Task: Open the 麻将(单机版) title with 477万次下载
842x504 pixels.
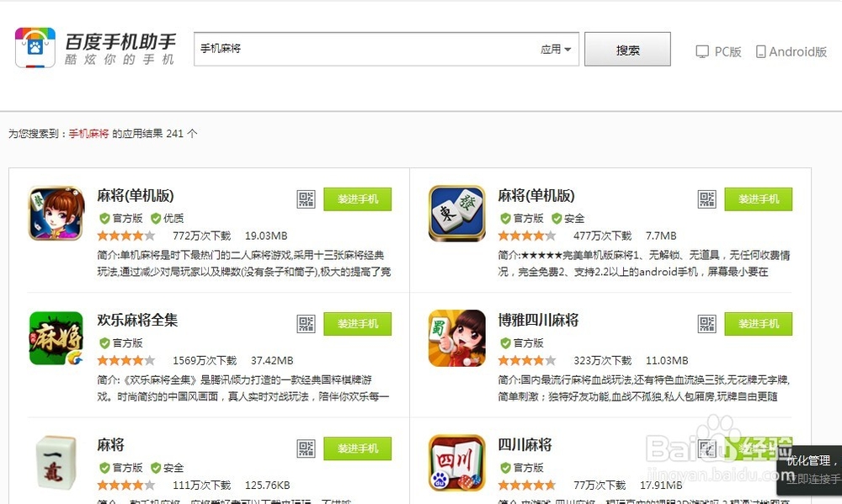Action: 536,195
